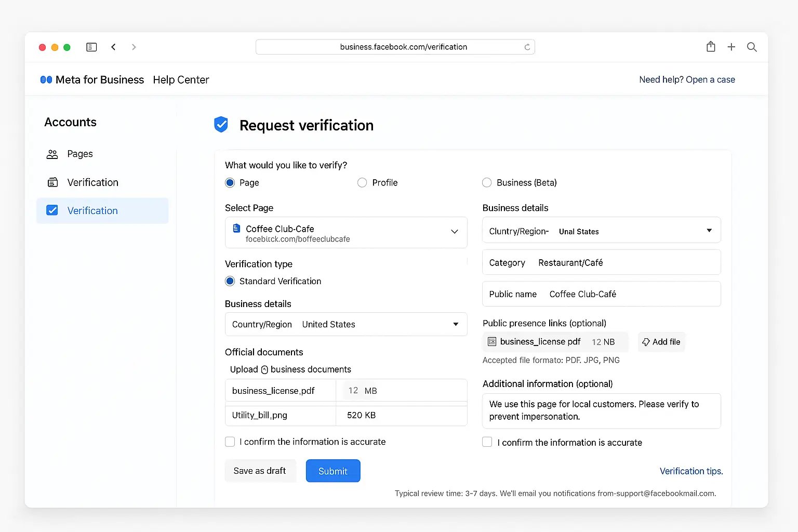
Task: Click the file icon beside business_license pdf
Action: [x=492, y=342]
